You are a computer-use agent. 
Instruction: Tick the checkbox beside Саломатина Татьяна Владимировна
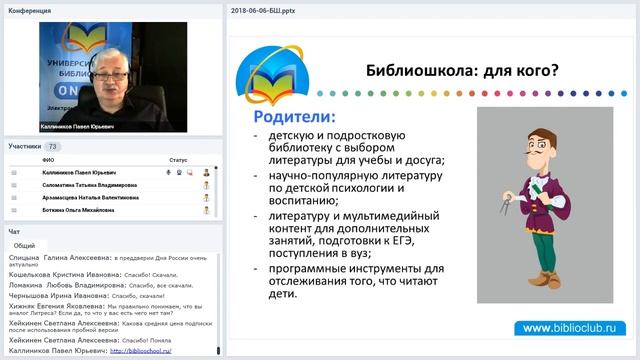pos(14,185)
